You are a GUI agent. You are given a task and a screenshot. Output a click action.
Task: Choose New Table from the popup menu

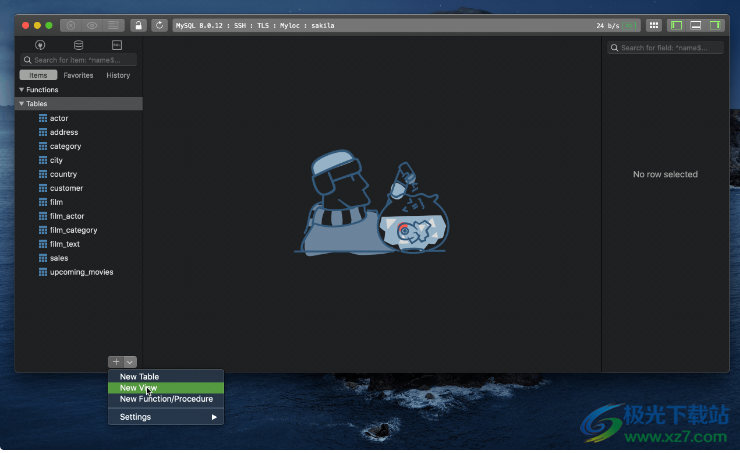139,377
